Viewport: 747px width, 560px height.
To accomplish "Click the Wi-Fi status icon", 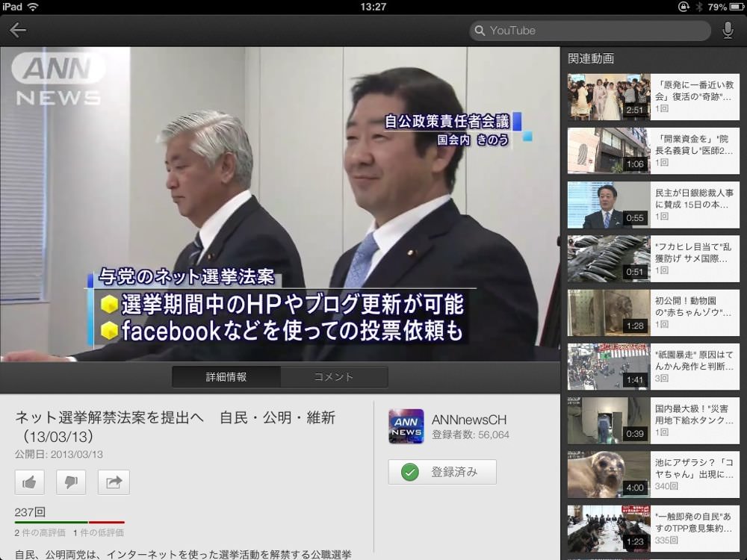I will (x=32, y=7).
